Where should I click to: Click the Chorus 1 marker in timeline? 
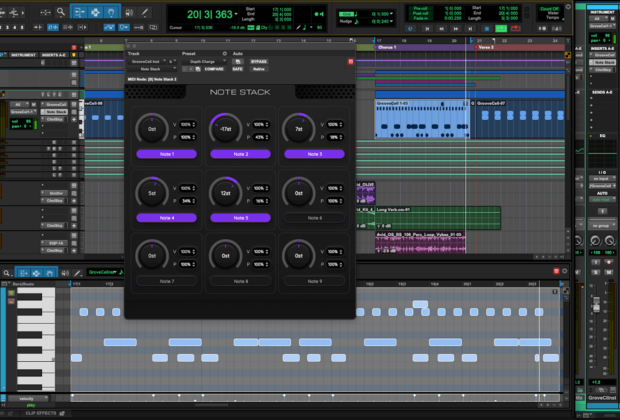pyautogui.click(x=385, y=47)
